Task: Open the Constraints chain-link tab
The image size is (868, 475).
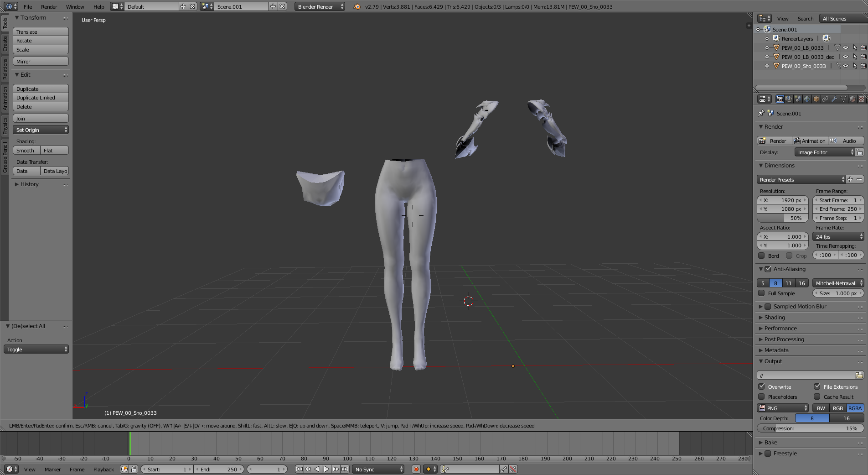Action: (825, 99)
